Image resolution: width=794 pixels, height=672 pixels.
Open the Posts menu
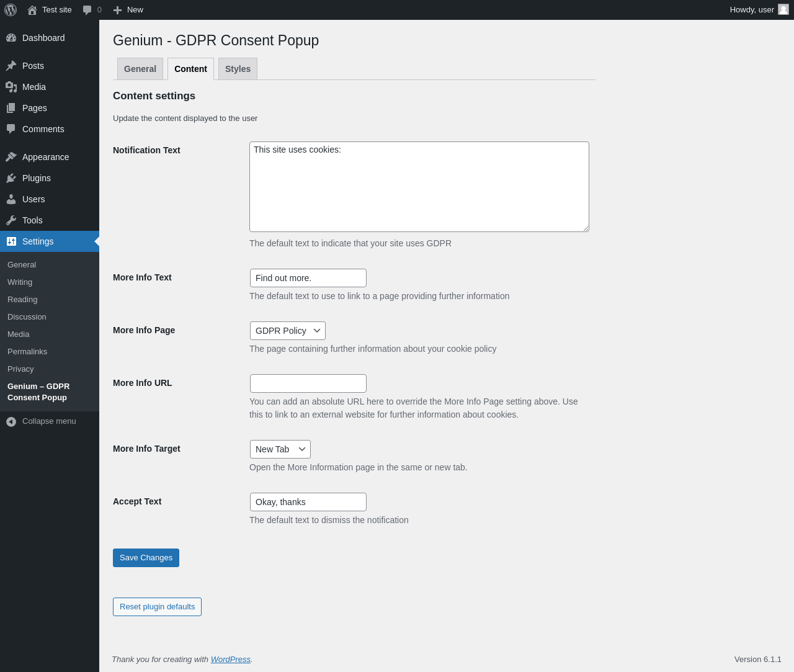coord(50,66)
